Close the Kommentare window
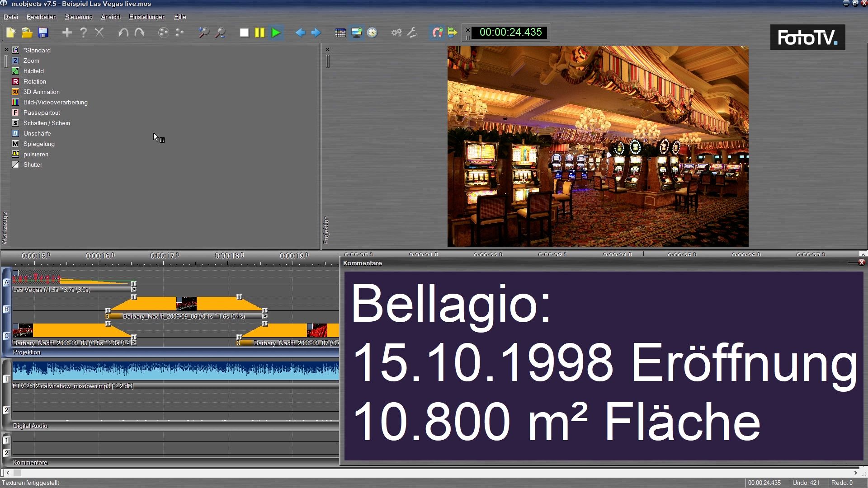868x488 pixels. [x=862, y=263]
